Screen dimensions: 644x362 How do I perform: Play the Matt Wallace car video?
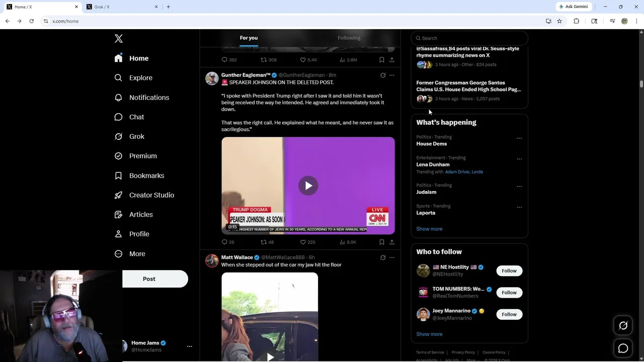(x=270, y=357)
